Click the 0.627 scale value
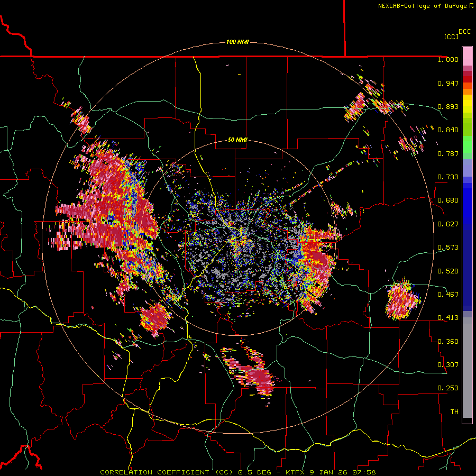The height and width of the screenshot is (476, 476). click(448, 224)
